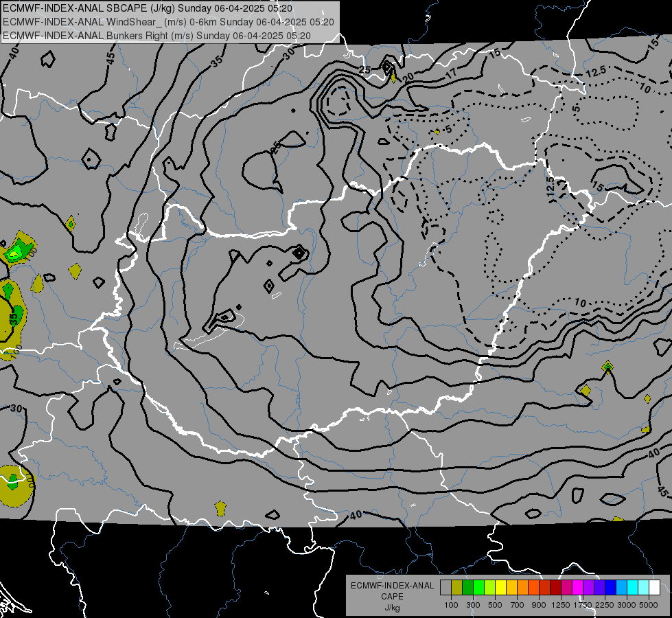Click the ECMWF-INDEX-ANAL legend title
Image resolution: width=672 pixels, height=618 pixels.
pyautogui.click(x=392, y=586)
